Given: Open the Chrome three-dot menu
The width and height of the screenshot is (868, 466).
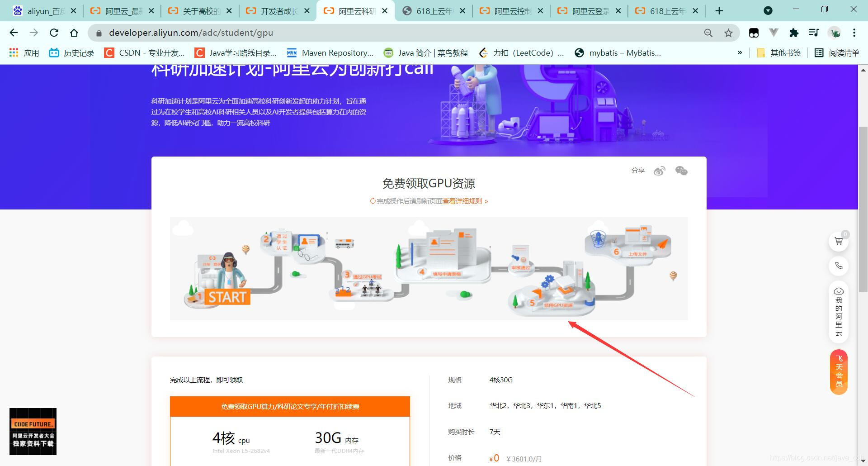Looking at the screenshot, I should [854, 33].
